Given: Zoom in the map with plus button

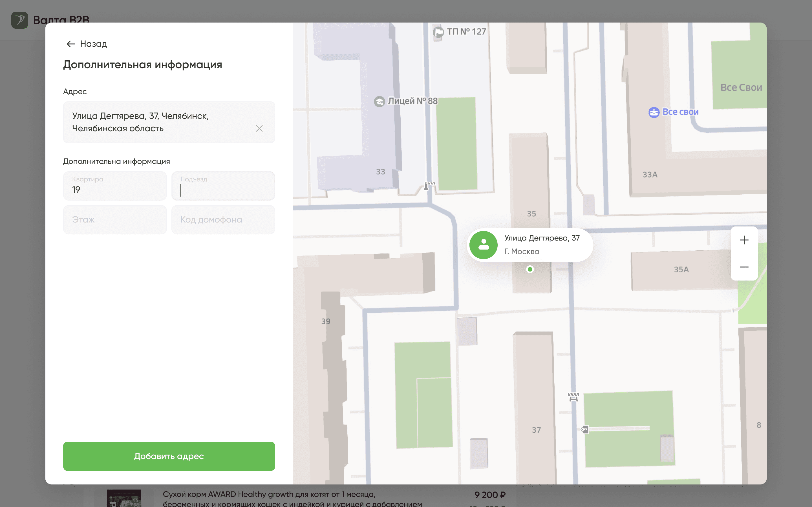Looking at the screenshot, I should coord(744,240).
